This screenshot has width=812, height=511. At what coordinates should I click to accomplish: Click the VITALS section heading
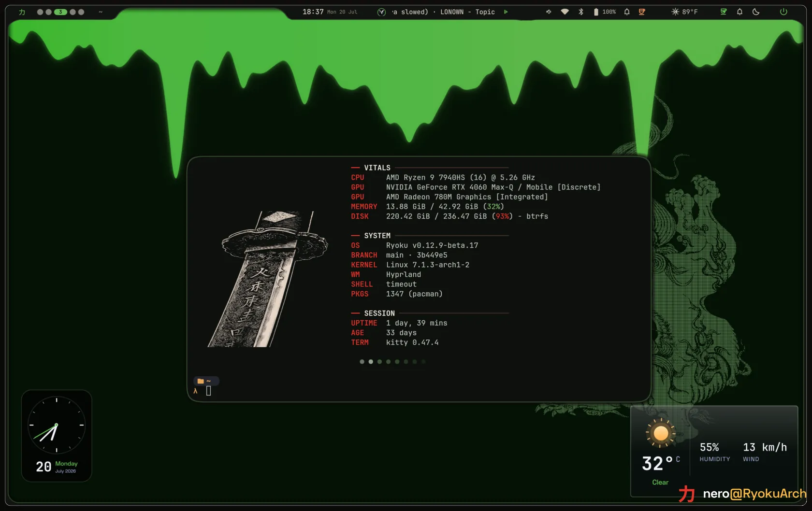point(377,168)
